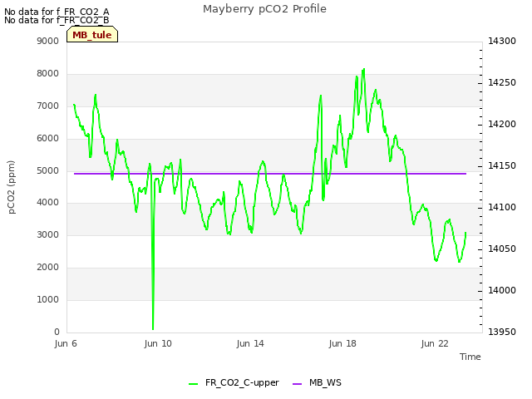Click the green FR_CO2_C-upper legend swatch
This screenshot has width=532, height=399.
pyautogui.click(x=193, y=384)
